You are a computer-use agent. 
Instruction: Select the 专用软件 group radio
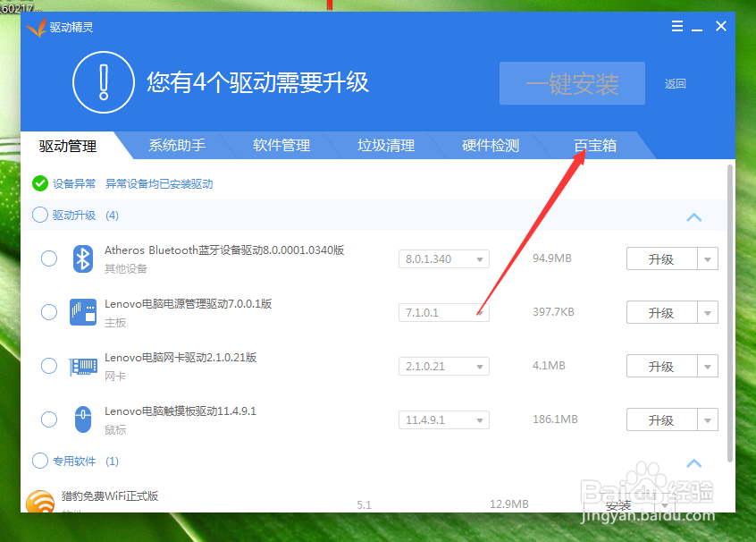point(40,461)
